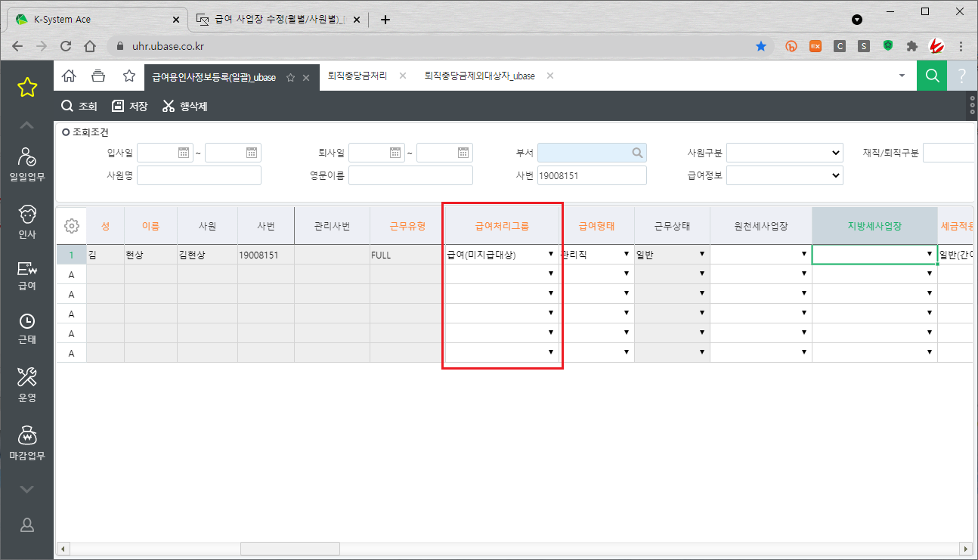Open 입사일 start date calendar picker
The image size is (978, 560).
(x=184, y=153)
